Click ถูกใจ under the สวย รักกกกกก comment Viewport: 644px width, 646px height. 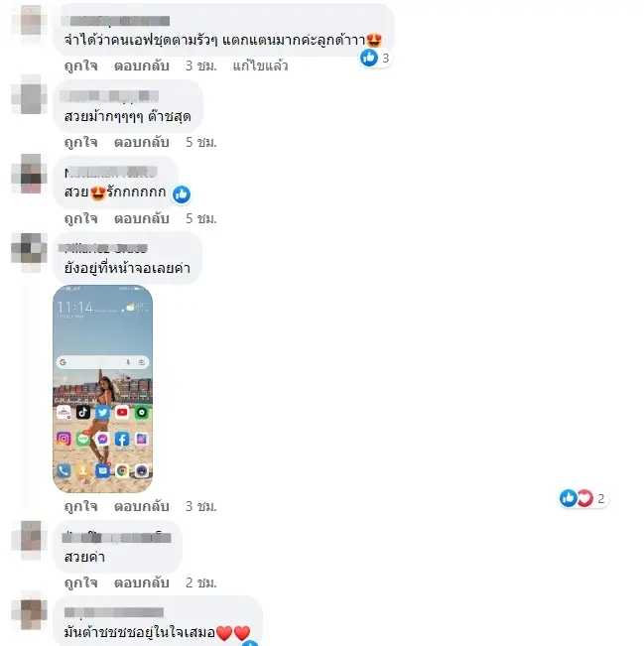click(x=80, y=218)
